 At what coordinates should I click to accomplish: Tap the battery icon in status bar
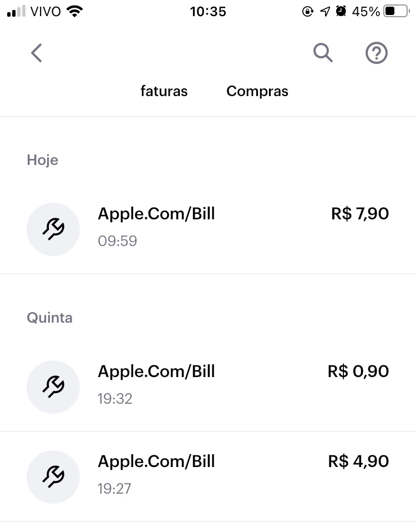click(x=395, y=11)
